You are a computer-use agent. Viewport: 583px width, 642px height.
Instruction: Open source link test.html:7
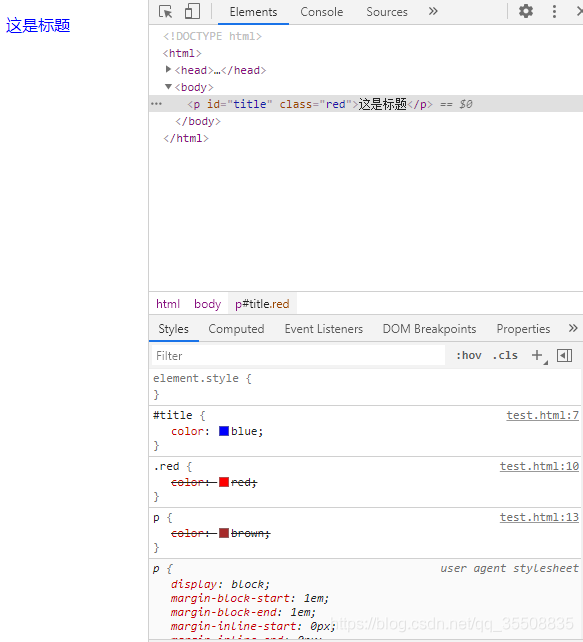[542, 415]
